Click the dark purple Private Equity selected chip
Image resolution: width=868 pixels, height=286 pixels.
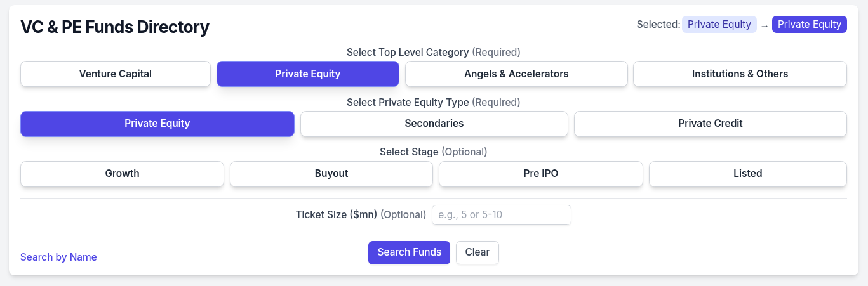tap(809, 25)
